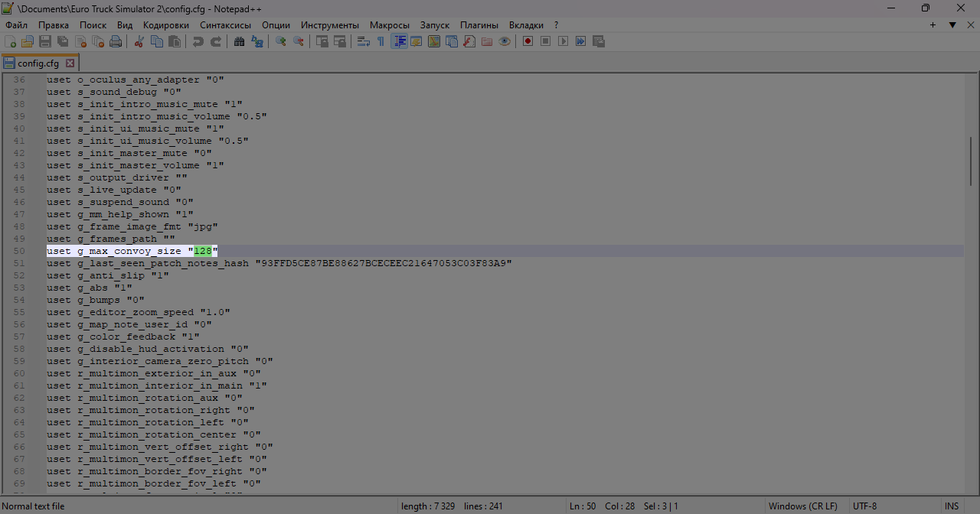The width and height of the screenshot is (980, 514).
Task: Click the down-arrow tab list button
Action: coord(952,25)
